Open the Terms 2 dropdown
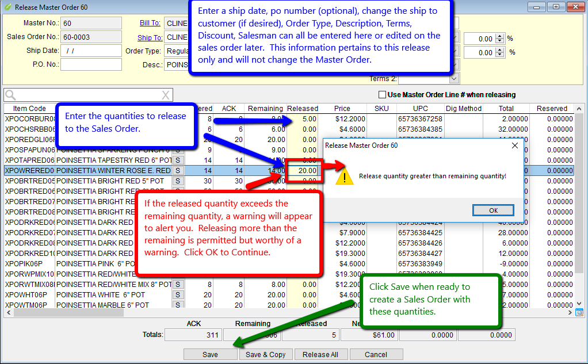The width and height of the screenshot is (588, 364). [454, 78]
